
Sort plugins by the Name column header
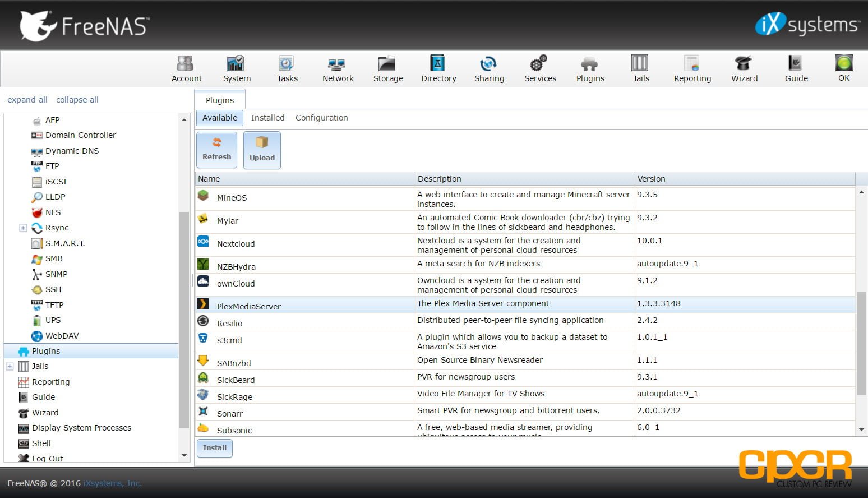(304, 179)
